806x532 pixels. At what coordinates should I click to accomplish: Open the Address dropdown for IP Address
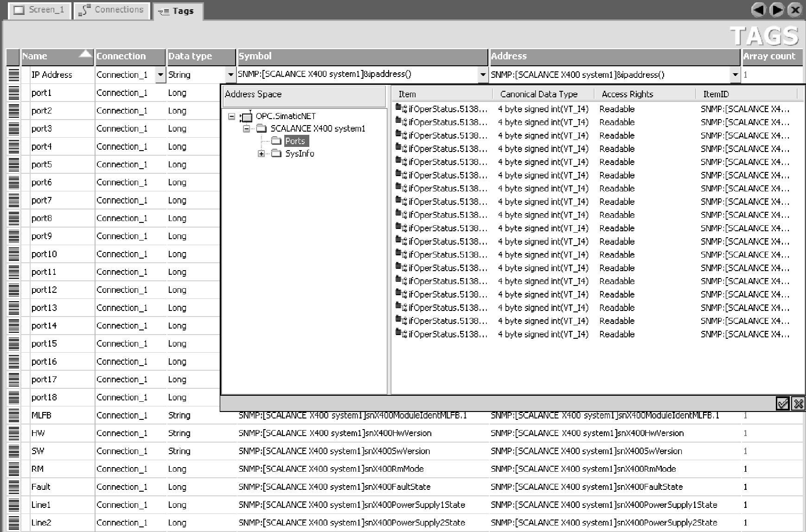point(735,75)
